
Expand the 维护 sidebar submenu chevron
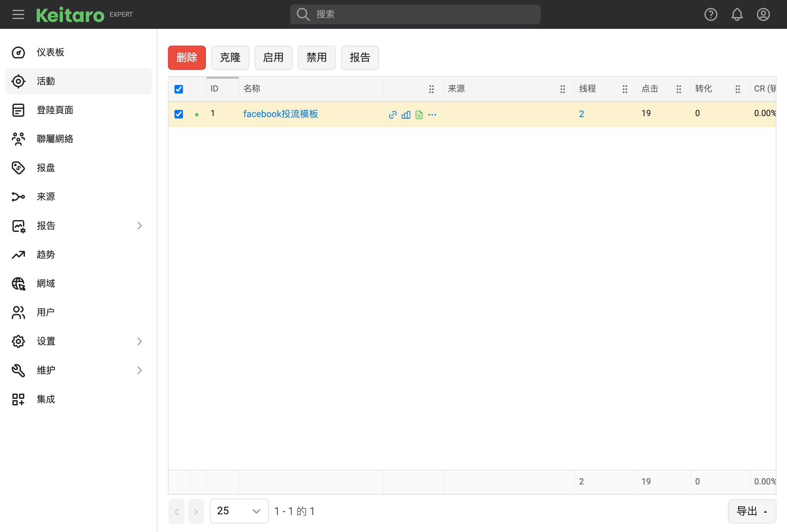point(139,371)
